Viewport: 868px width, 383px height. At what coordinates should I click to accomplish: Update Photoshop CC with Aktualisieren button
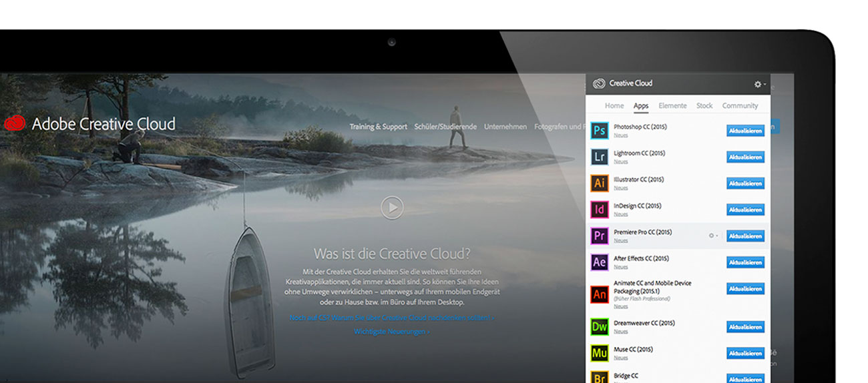click(745, 131)
